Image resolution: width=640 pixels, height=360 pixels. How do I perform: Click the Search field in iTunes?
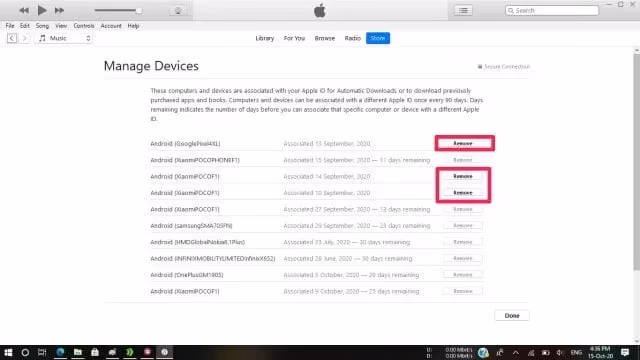(x=552, y=10)
